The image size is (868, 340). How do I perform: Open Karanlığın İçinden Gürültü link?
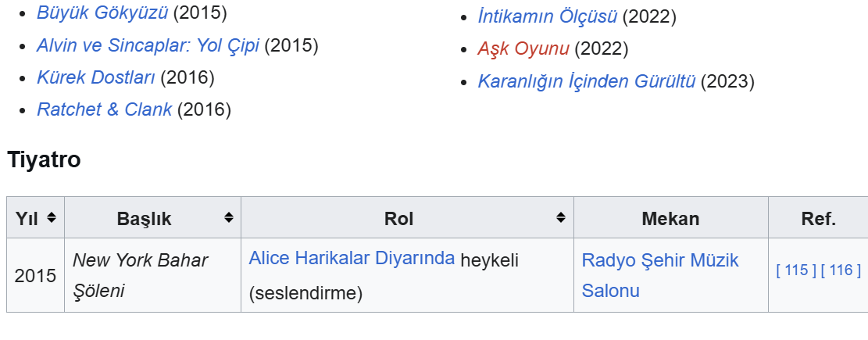(587, 81)
